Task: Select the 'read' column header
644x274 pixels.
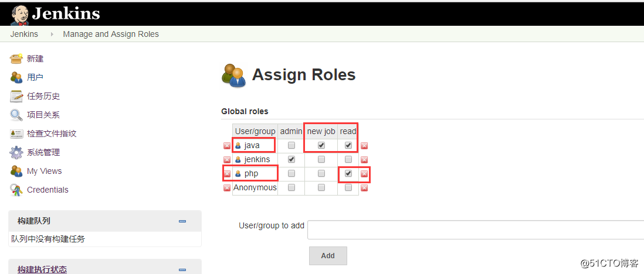Action: pyautogui.click(x=348, y=131)
